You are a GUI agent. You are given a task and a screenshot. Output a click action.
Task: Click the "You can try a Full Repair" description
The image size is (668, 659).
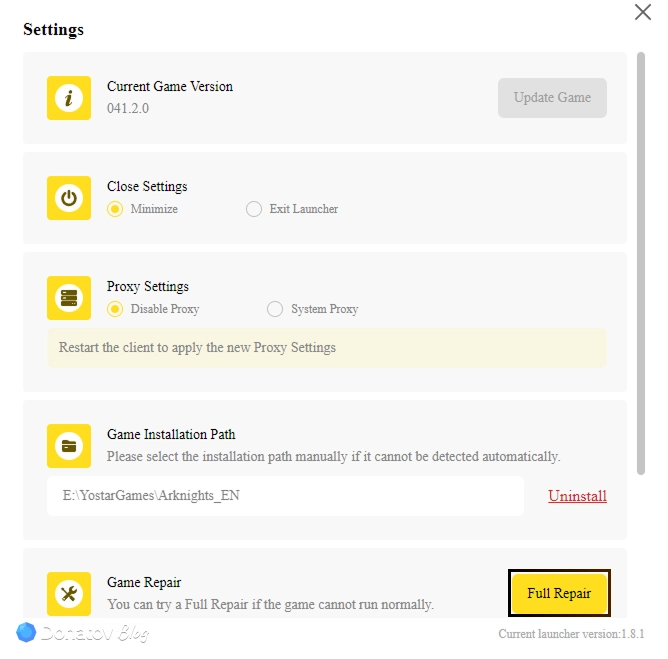270,604
